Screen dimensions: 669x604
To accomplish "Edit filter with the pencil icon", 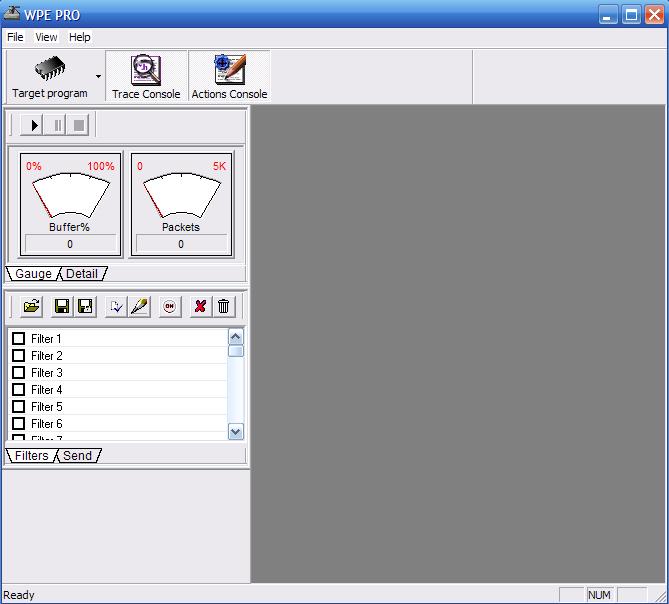I will [x=139, y=307].
